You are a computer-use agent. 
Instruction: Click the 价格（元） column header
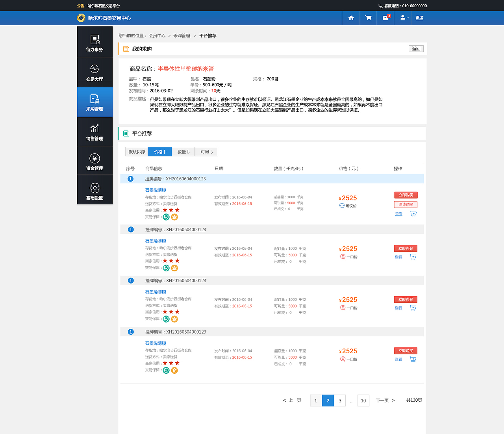[x=349, y=169]
